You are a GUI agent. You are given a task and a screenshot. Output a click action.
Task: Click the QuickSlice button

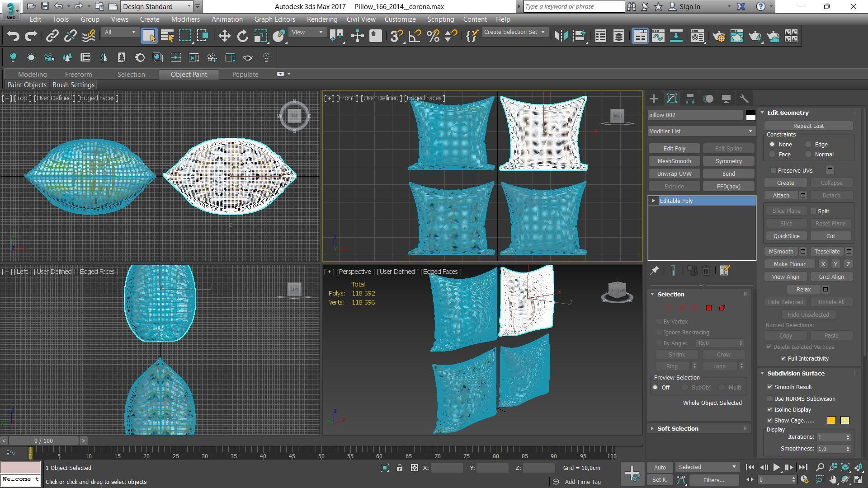786,236
